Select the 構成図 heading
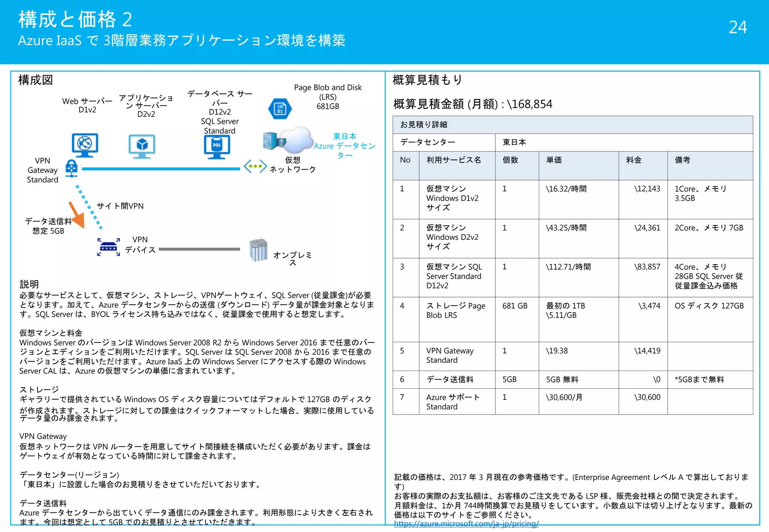This screenshot has width=769, height=532. pyautogui.click(x=36, y=80)
